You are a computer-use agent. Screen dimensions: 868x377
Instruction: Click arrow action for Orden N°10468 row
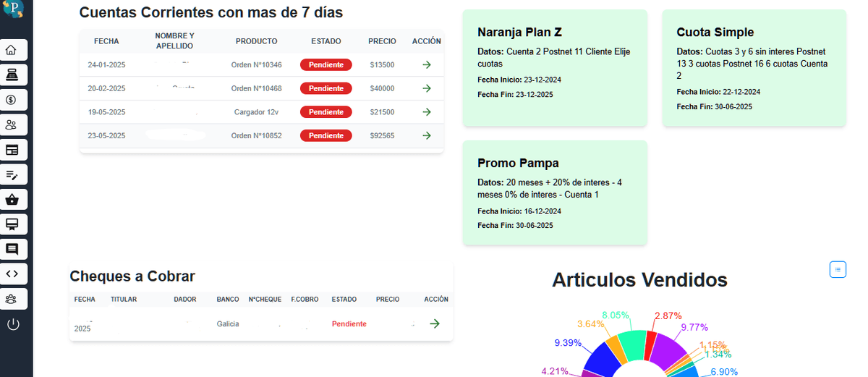tap(427, 88)
